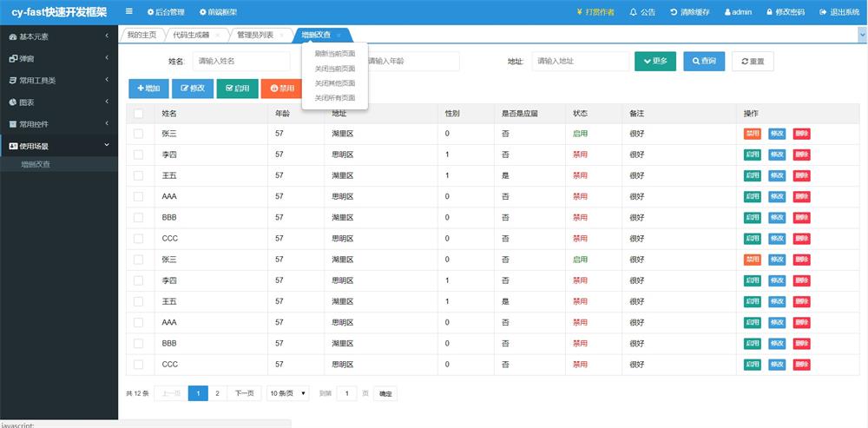Click the 姓名 name input field
The height and width of the screenshot is (428, 868).
(x=240, y=62)
